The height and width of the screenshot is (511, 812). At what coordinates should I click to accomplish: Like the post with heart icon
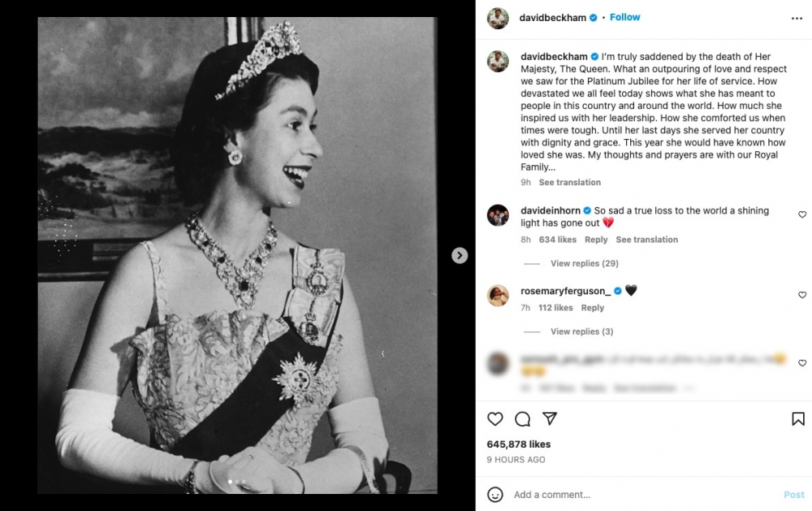tap(495, 419)
